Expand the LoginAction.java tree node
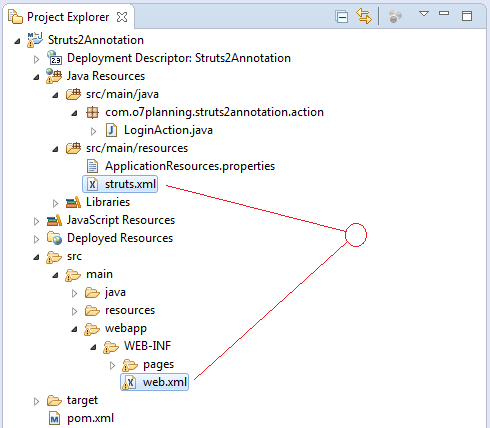 pyautogui.click(x=94, y=131)
